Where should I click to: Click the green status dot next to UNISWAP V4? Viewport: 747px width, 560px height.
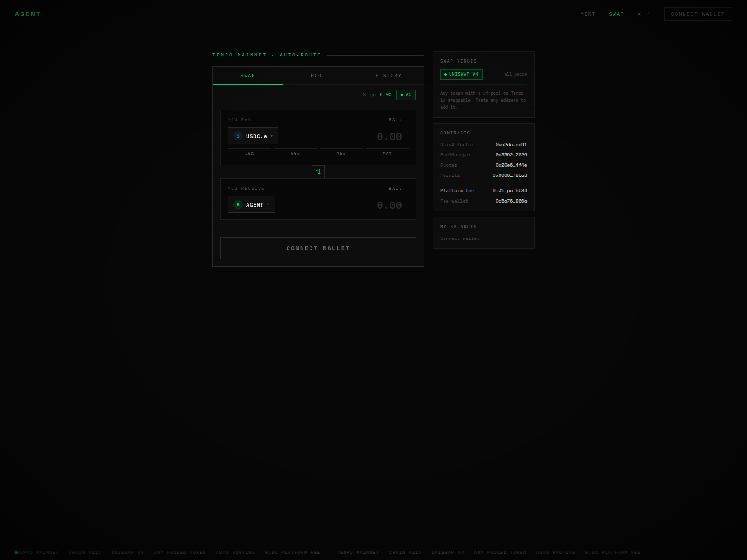[x=446, y=74]
